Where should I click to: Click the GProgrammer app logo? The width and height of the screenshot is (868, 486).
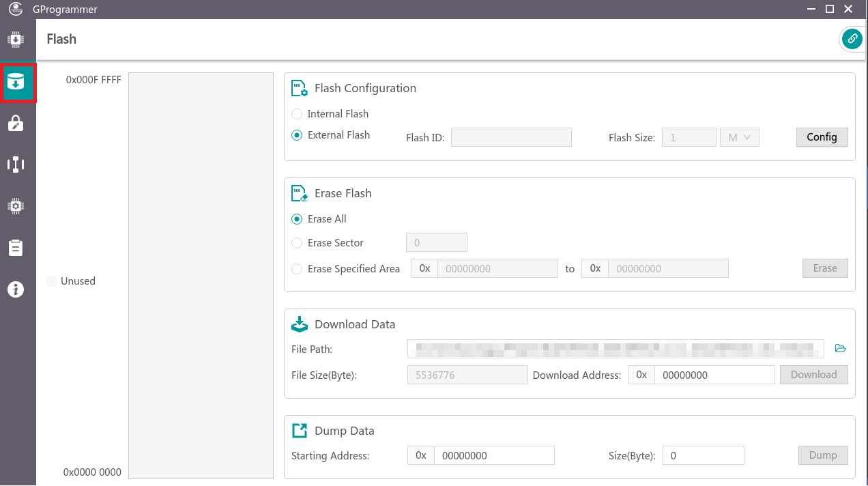pyautogui.click(x=15, y=9)
